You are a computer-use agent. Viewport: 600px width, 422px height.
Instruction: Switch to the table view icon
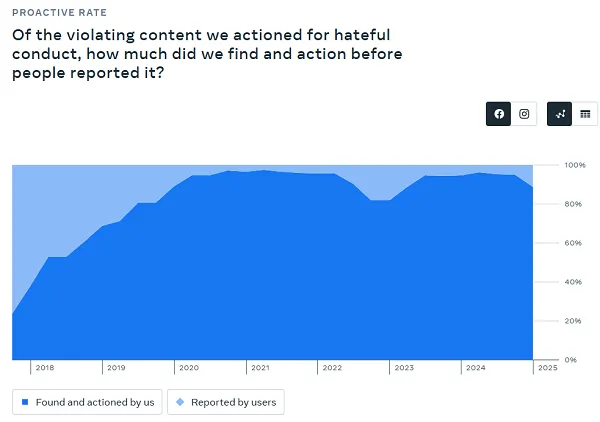pyautogui.click(x=586, y=114)
